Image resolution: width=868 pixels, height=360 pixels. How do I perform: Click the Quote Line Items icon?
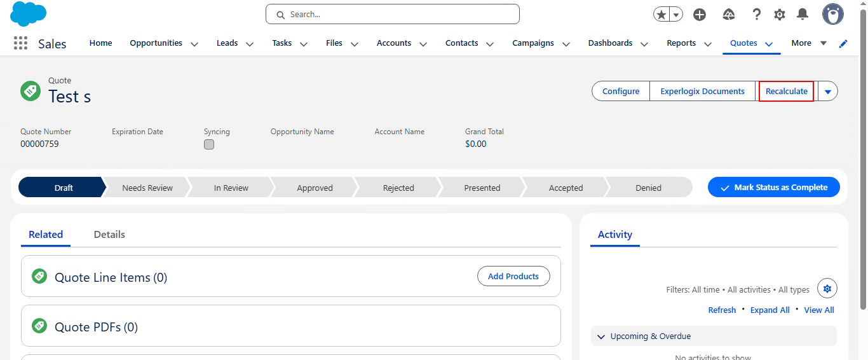pyautogui.click(x=39, y=276)
